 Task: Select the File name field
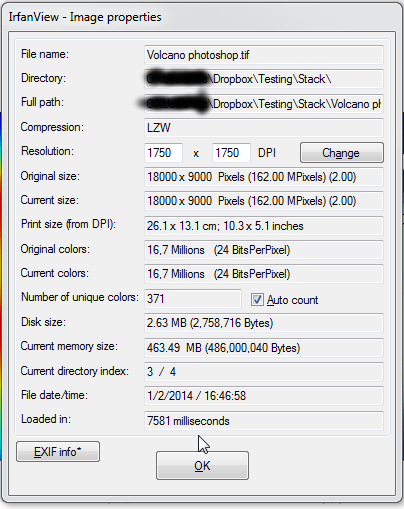pos(264,55)
